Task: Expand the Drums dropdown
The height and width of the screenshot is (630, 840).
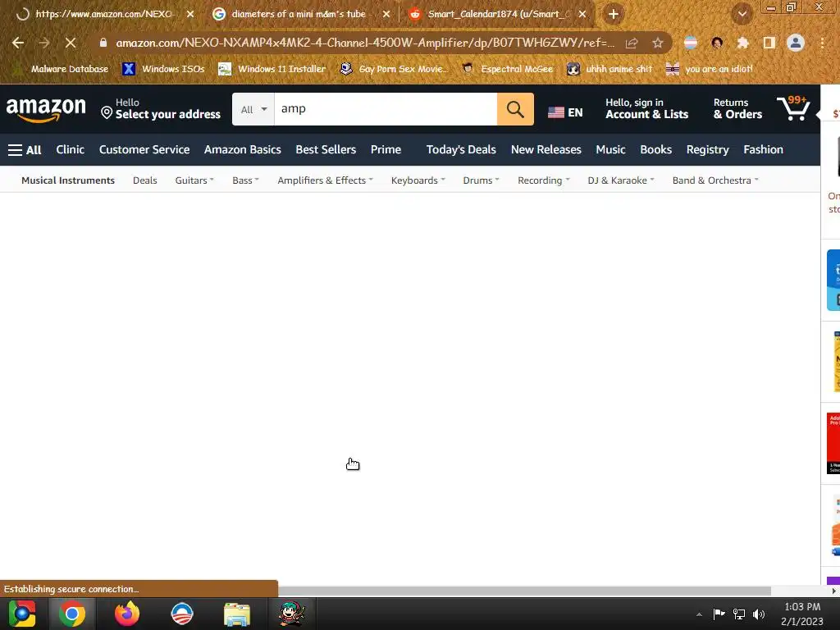Action: click(x=481, y=180)
